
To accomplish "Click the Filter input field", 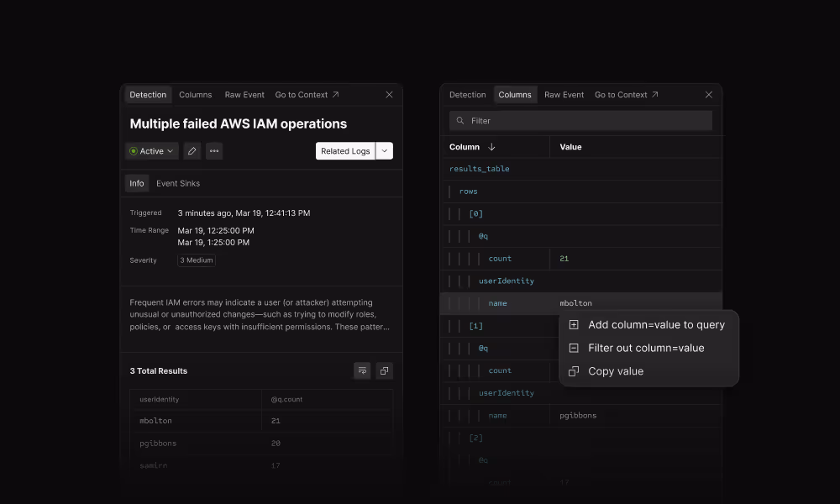I will pos(580,120).
